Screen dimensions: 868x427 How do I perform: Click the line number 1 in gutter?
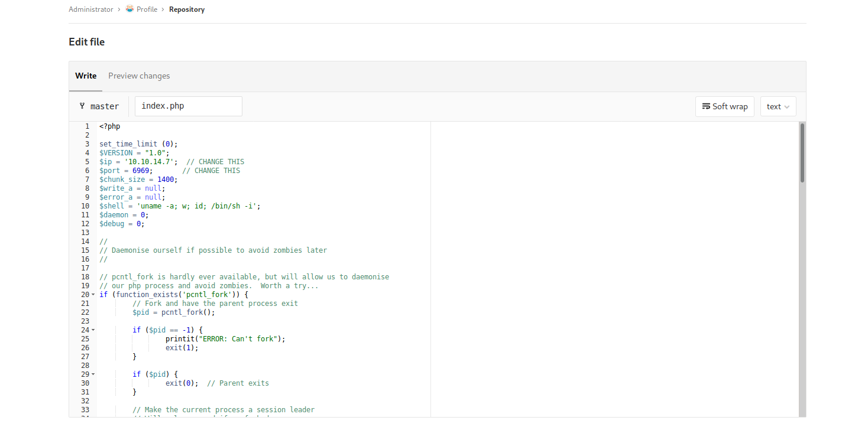87,126
